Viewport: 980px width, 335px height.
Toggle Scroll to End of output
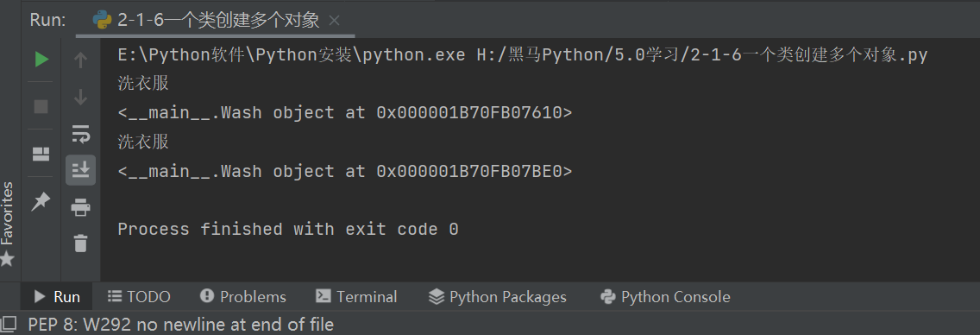click(80, 169)
